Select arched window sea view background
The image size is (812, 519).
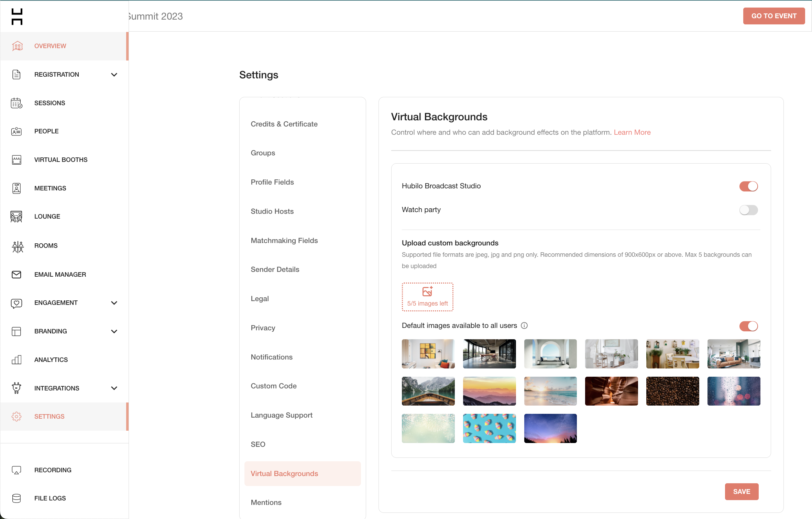pos(550,354)
